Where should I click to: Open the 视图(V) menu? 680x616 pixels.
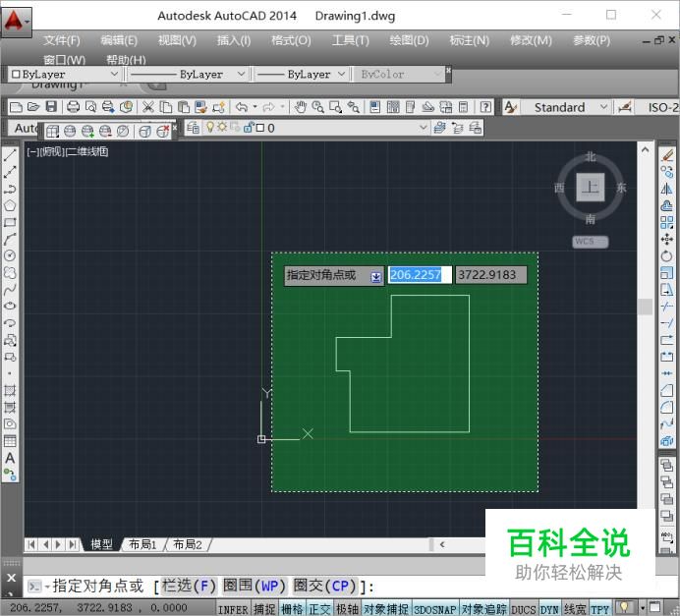[x=177, y=40]
